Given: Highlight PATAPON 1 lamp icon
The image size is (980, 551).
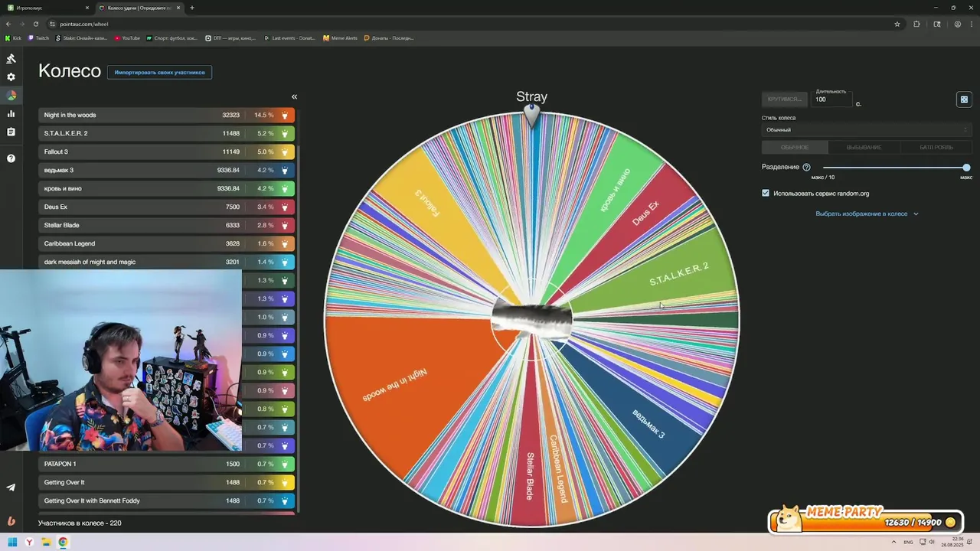Looking at the screenshot, I should coord(285,464).
